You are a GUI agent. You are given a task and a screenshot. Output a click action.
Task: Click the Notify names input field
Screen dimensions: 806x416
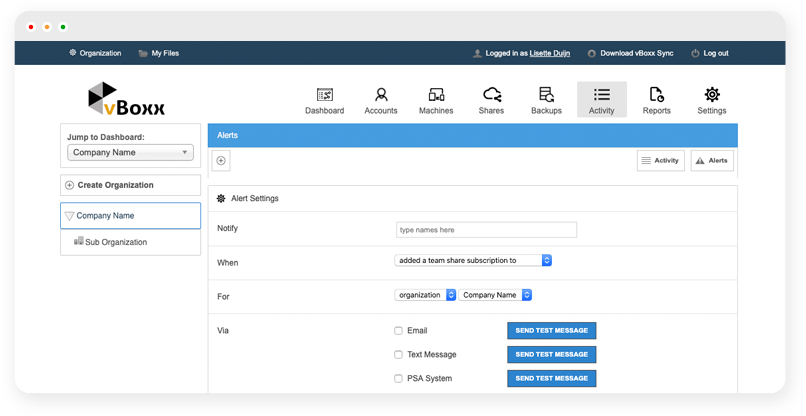pos(486,230)
